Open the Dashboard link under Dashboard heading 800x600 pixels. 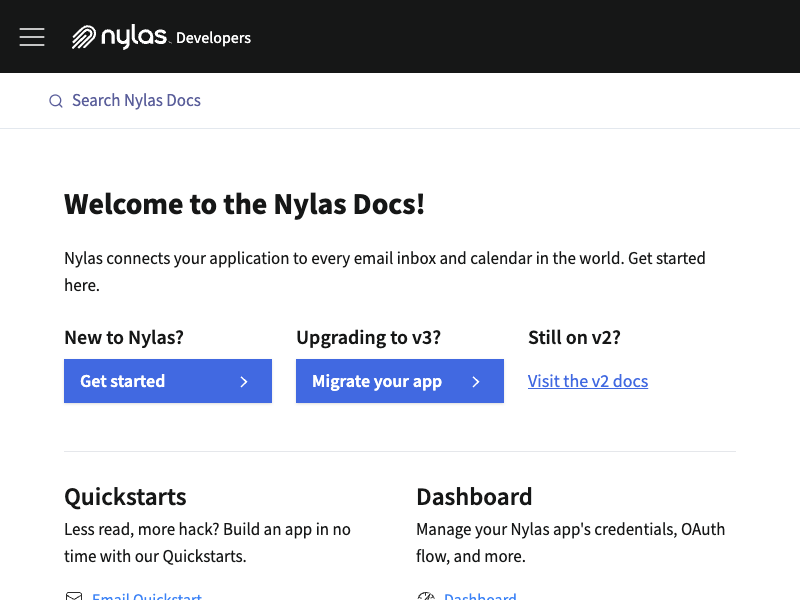coord(480,596)
